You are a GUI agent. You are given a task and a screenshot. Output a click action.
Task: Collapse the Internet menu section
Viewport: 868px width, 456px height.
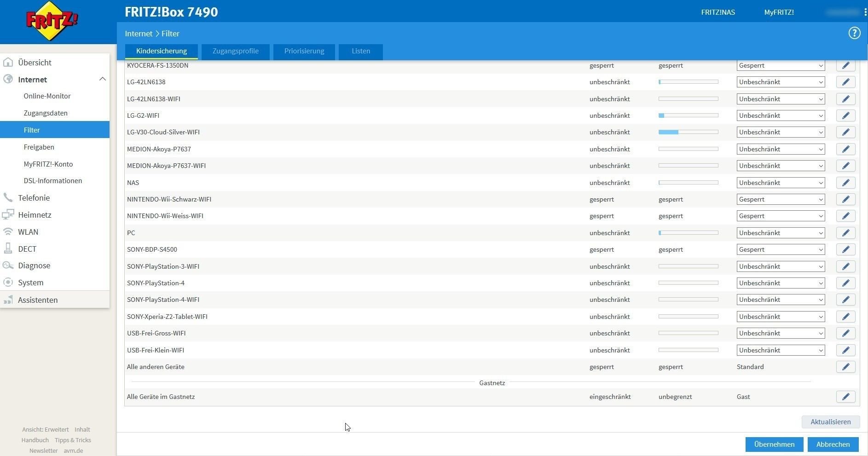coord(102,79)
